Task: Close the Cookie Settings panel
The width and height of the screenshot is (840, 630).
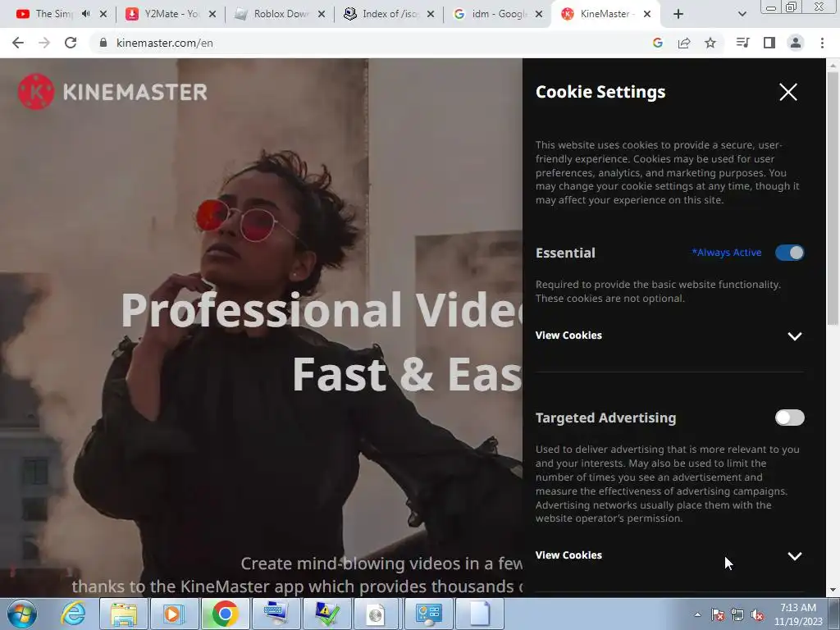Action: point(788,92)
